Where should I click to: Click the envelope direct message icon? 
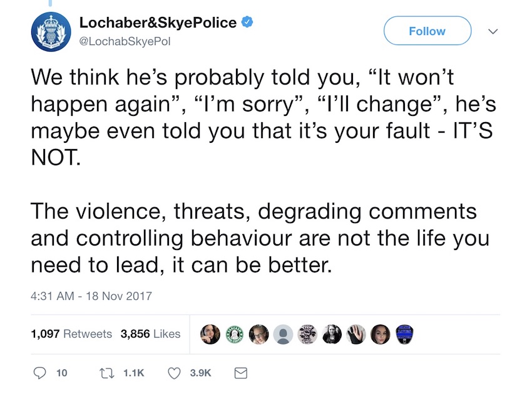[x=241, y=373]
